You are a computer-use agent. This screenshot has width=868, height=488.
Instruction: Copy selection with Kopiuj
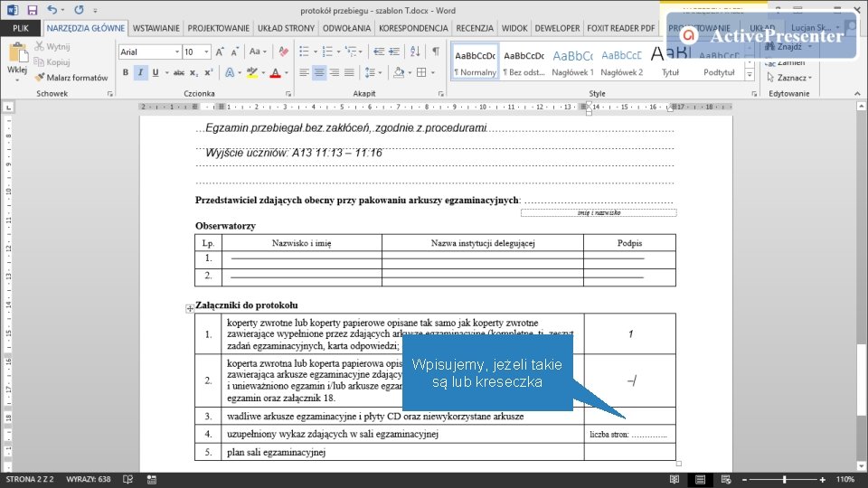[52, 62]
